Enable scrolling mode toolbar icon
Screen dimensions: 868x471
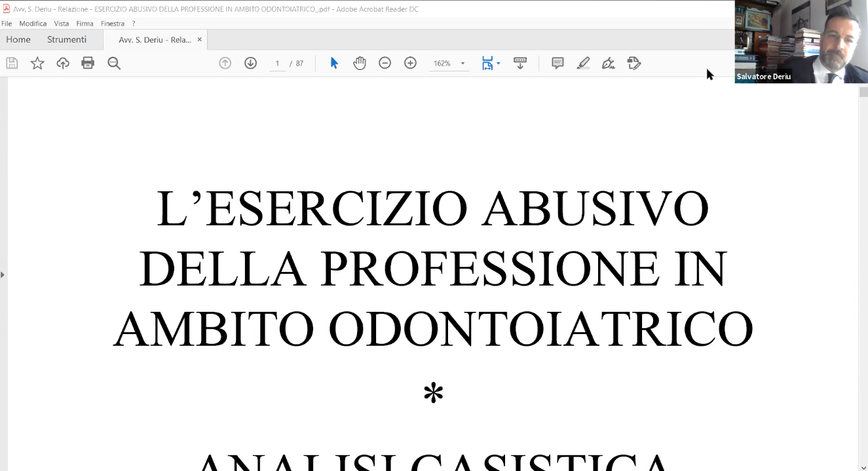[520, 63]
